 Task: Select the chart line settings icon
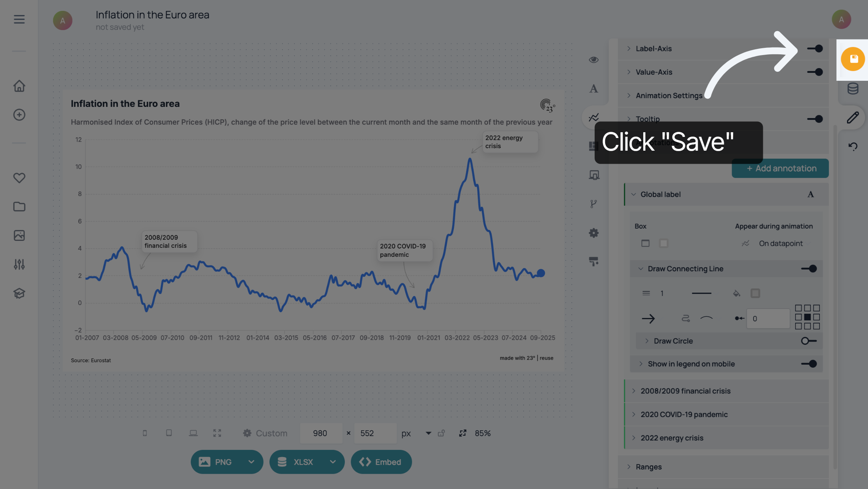tap(594, 117)
